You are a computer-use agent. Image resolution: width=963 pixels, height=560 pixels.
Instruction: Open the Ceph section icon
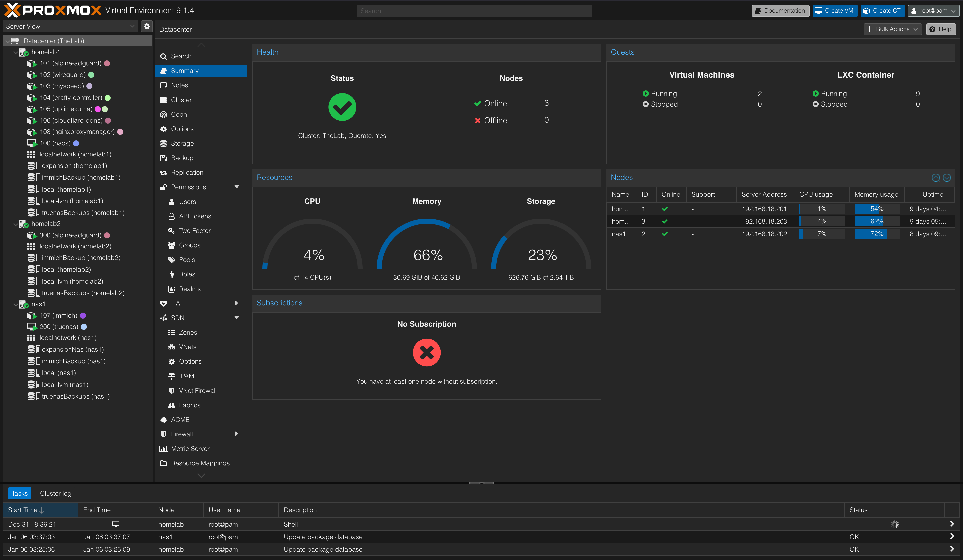tap(164, 114)
